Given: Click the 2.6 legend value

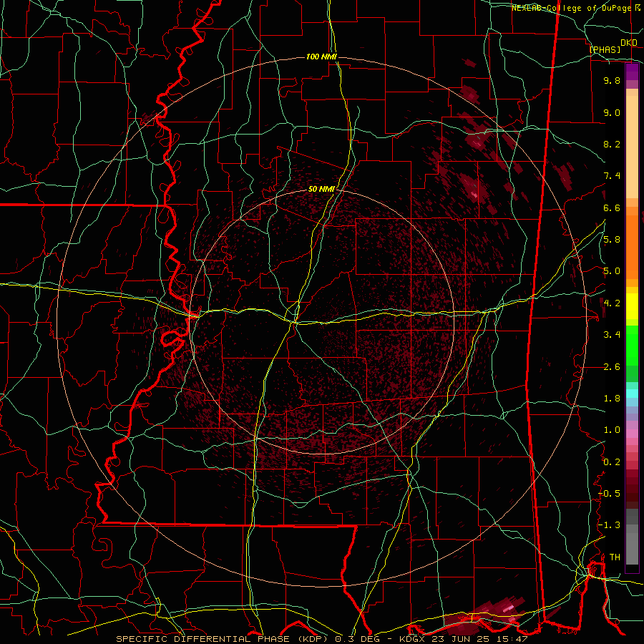Looking at the screenshot, I should (x=612, y=367).
